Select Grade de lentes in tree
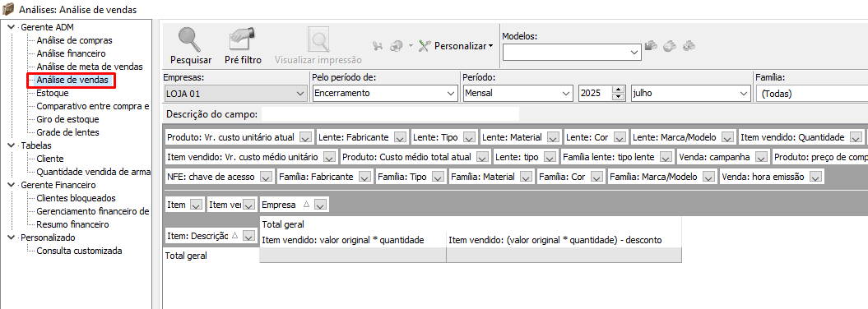 coord(67,132)
